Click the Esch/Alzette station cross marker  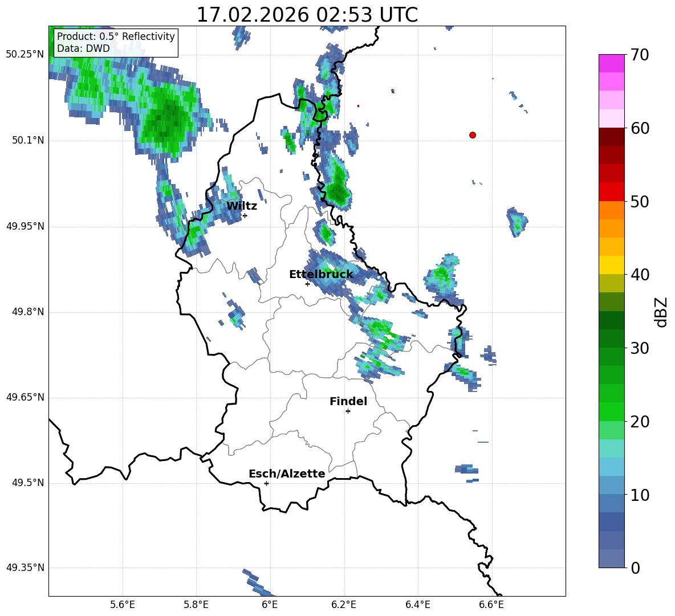(x=266, y=483)
